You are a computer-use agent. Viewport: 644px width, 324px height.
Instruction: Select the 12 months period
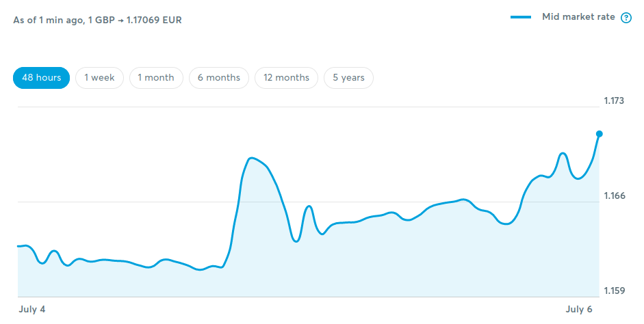(286, 78)
